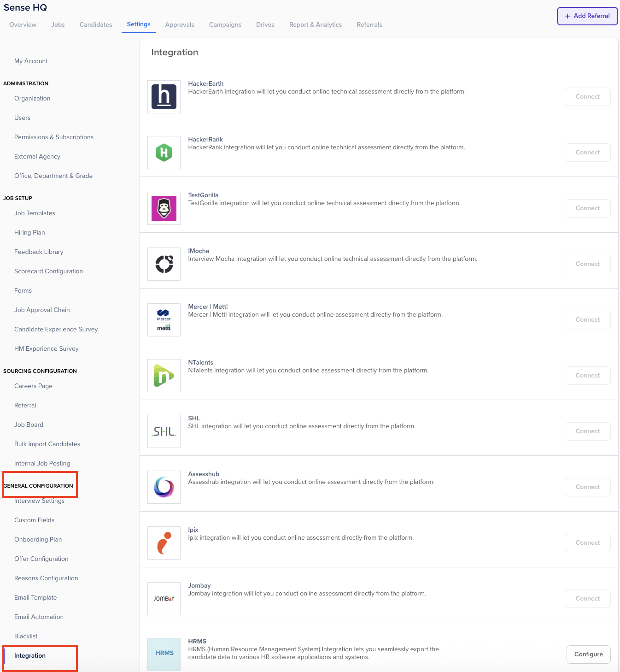The width and height of the screenshot is (620, 672).
Task: Open Job Templates
Action: (x=35, y=213)
